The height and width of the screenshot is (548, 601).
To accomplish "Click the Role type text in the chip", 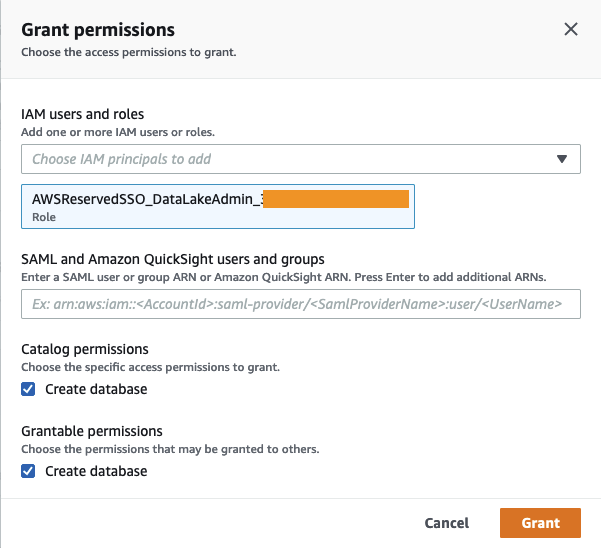I will pyautogui.click(x=44, y=217).
